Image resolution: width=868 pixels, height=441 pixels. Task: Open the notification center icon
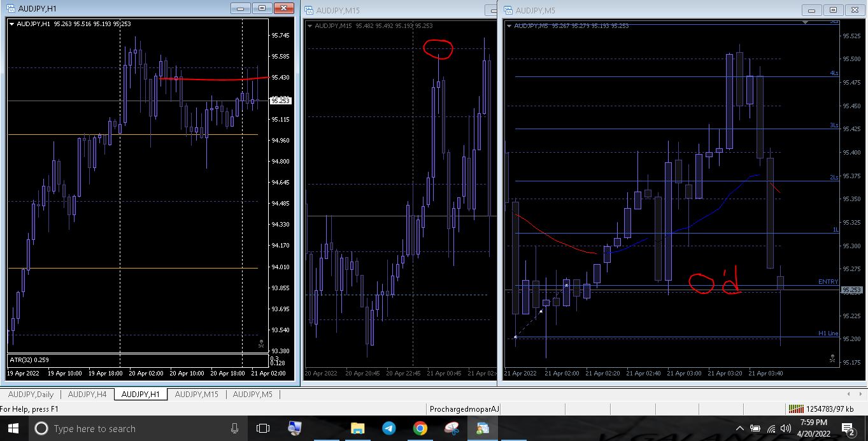pos(848,428)
